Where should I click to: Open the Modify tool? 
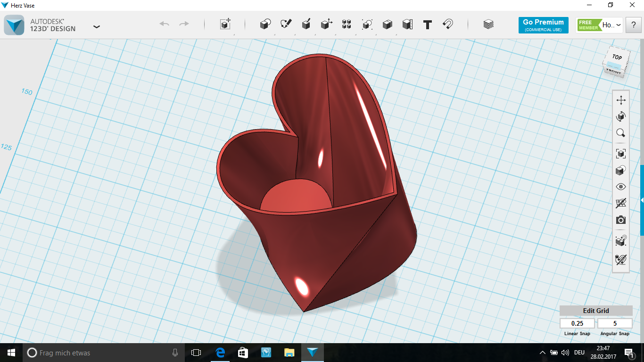327,24
